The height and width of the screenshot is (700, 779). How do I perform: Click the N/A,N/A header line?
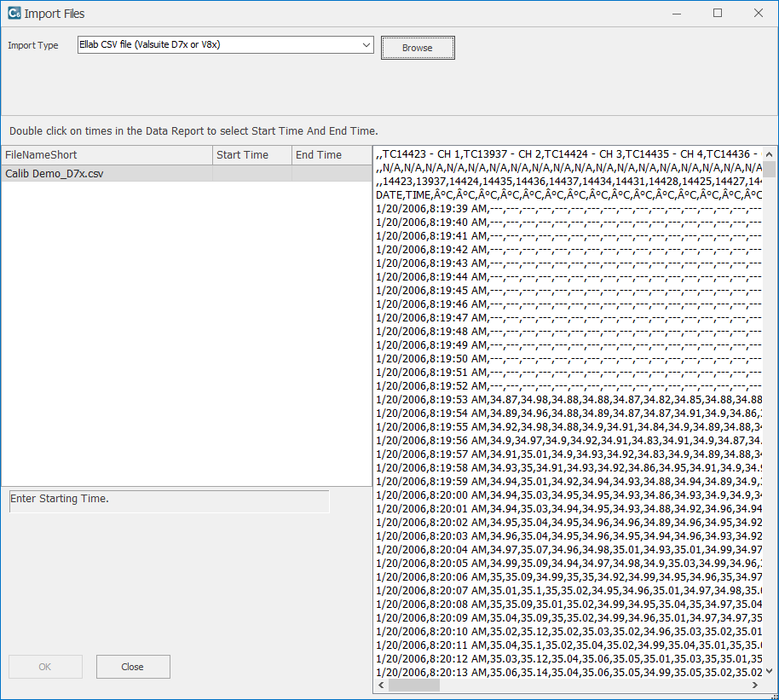point(568,168)
